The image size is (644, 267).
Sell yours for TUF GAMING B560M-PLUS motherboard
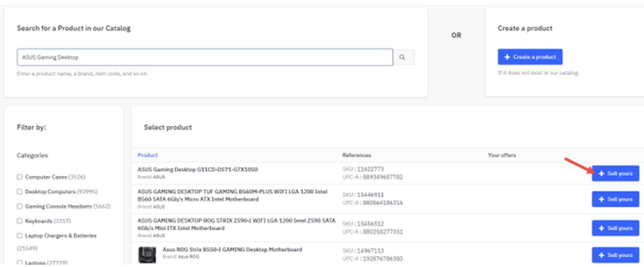[x=615, y=199]
